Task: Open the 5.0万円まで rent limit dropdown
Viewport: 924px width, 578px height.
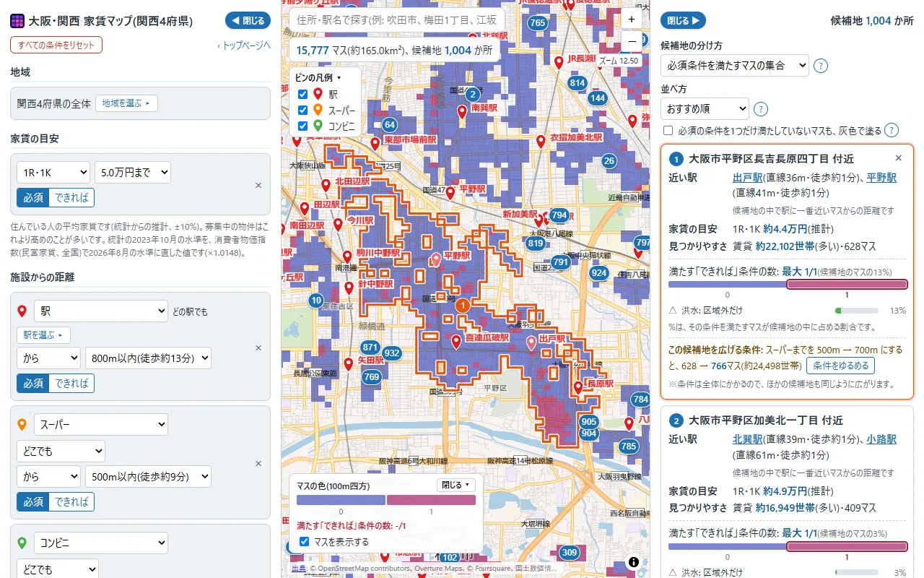Action: tap(133, 172)
